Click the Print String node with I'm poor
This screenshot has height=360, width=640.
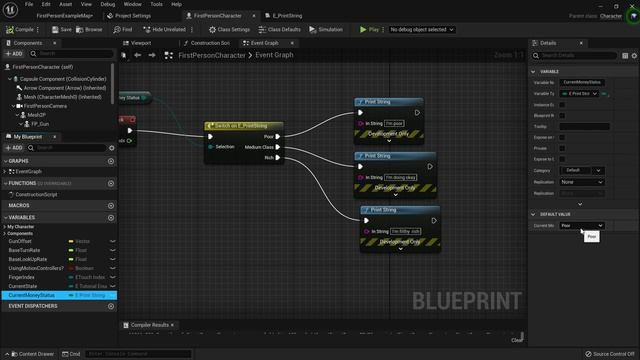point(389,121)
